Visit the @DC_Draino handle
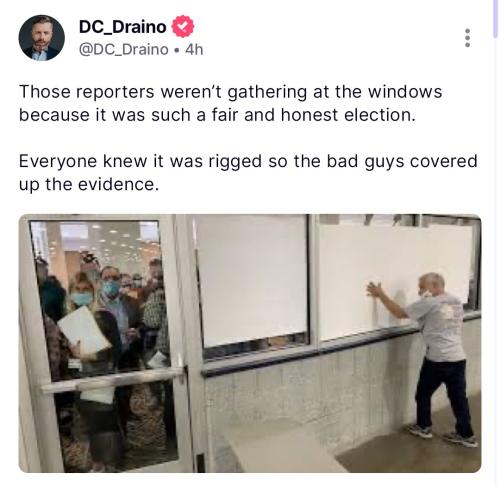This screenshot has height=486, width=500. [x=123, y=50]
